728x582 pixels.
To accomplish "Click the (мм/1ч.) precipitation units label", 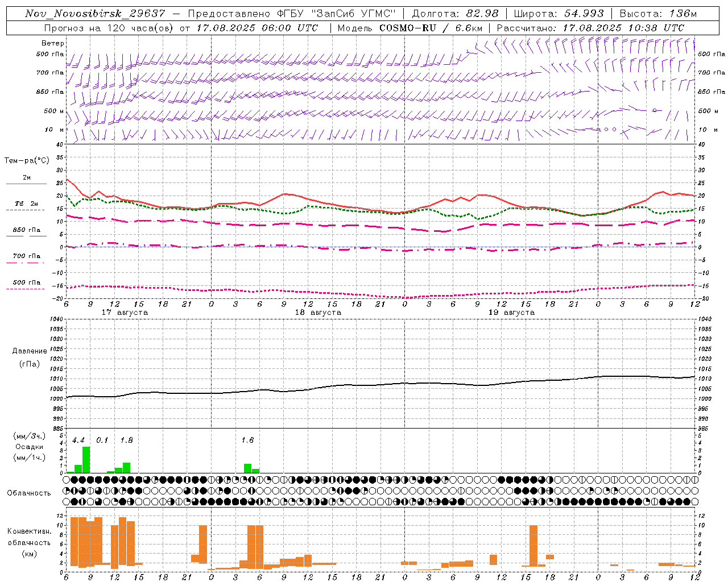I will click(x=30, y=458).
